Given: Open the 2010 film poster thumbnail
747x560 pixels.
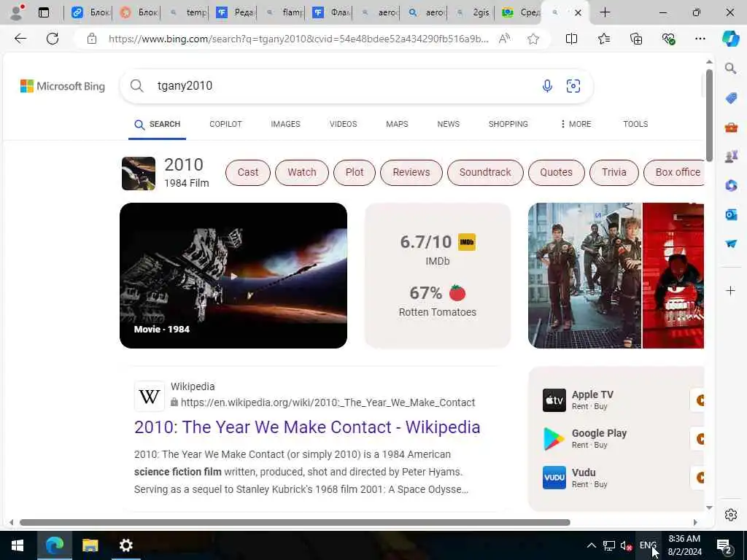Looking at the screenshot, I should pos(138,174).
